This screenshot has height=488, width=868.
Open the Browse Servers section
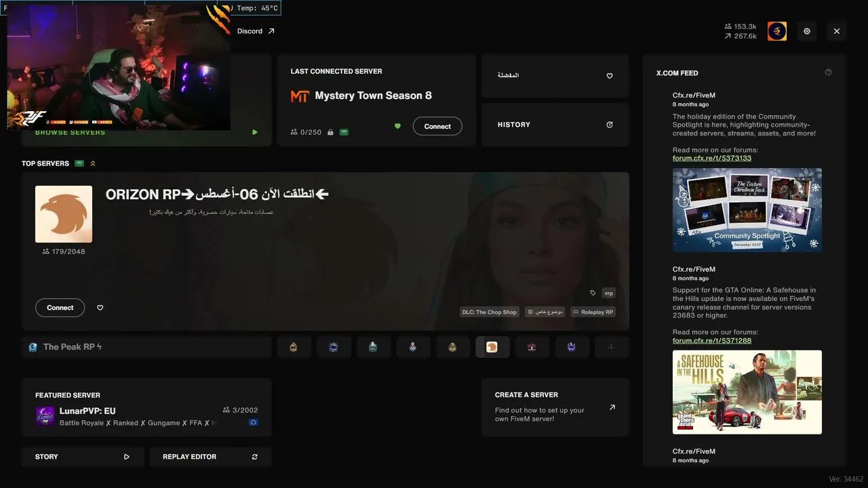(70, 132)
